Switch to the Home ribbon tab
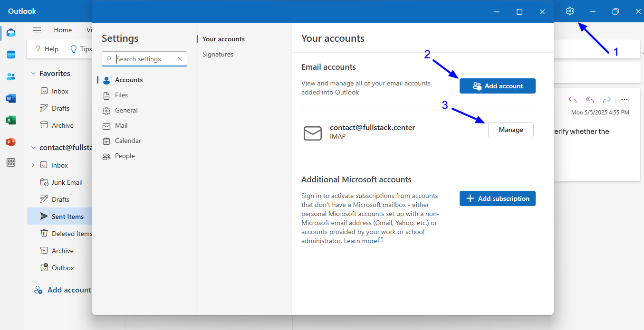644x330 pixels. (63, 30)
